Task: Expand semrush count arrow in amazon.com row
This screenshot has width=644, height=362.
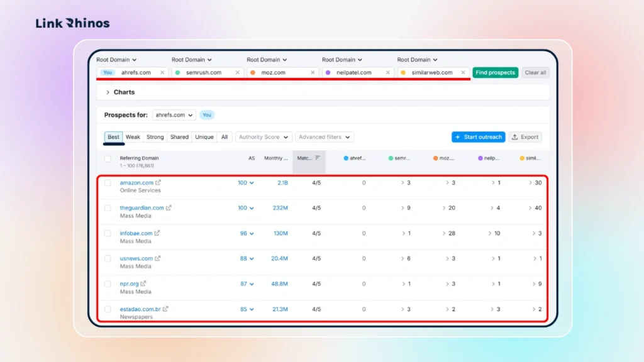Action: (x=402, y=183)
